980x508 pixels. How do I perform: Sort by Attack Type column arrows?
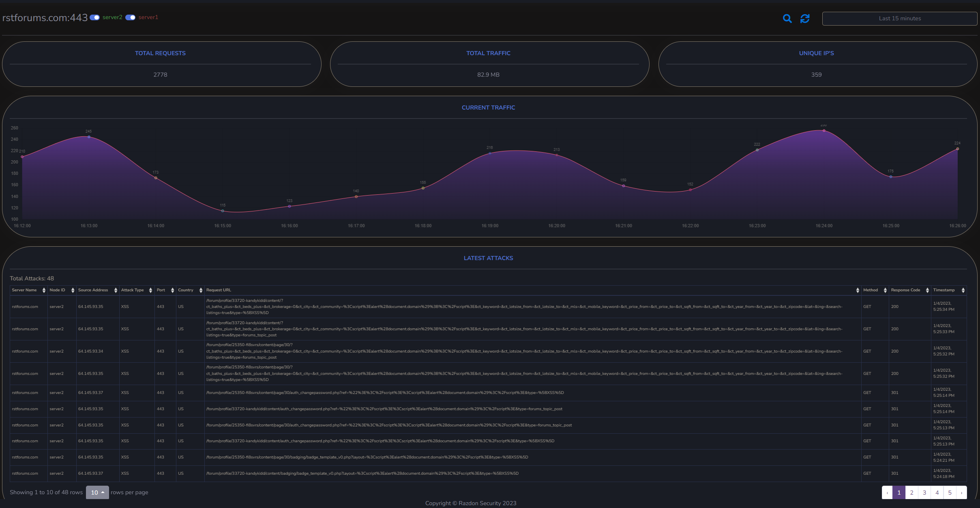[x=150, y=290]
